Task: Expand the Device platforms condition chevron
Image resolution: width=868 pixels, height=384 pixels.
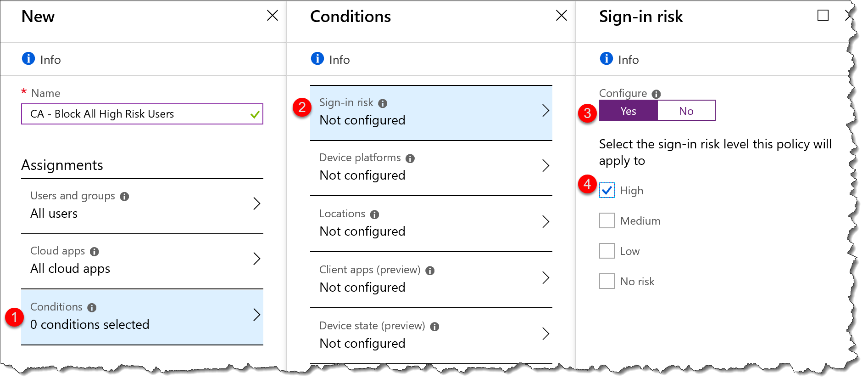Action: [546, 166]
